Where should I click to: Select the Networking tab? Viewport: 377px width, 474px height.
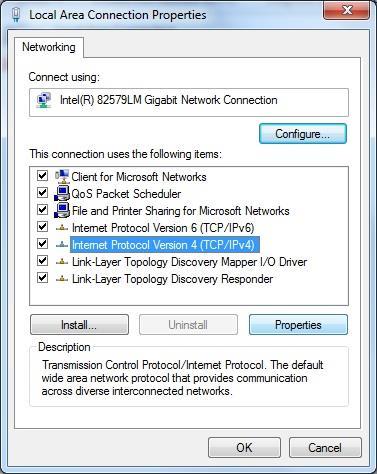pos(49,47)
